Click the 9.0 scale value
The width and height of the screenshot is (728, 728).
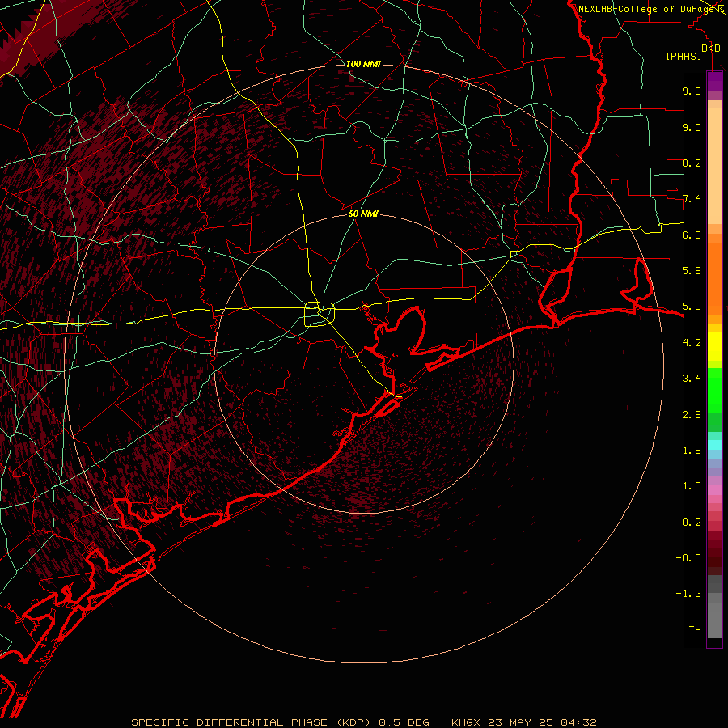click(692, 127)
